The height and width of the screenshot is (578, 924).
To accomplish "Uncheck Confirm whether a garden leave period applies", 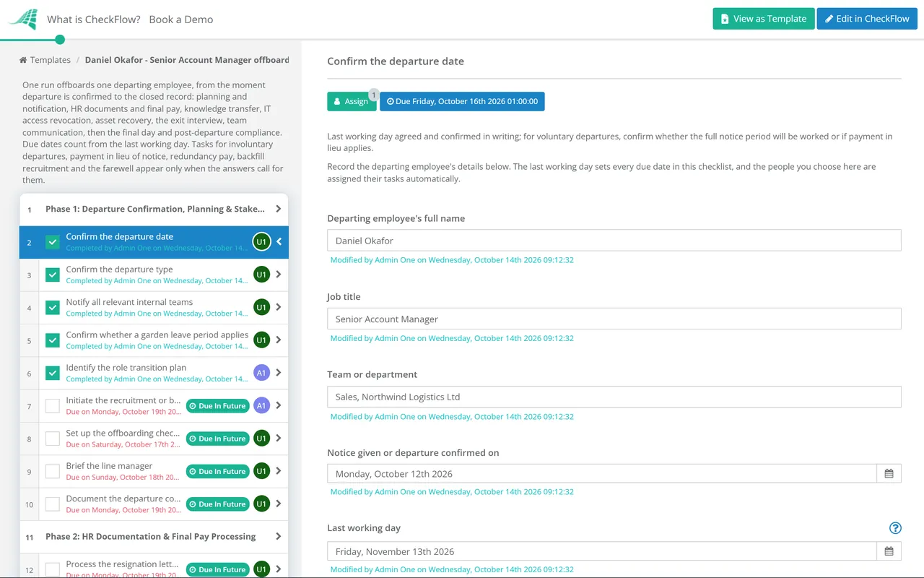I will 53,340.
